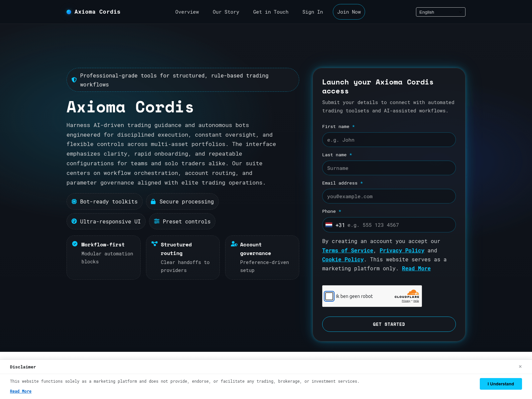Viewport: 532px width, 399px height.
Task: Click Read More in the Disclaimer banner
Action: [x=21, y=391]
